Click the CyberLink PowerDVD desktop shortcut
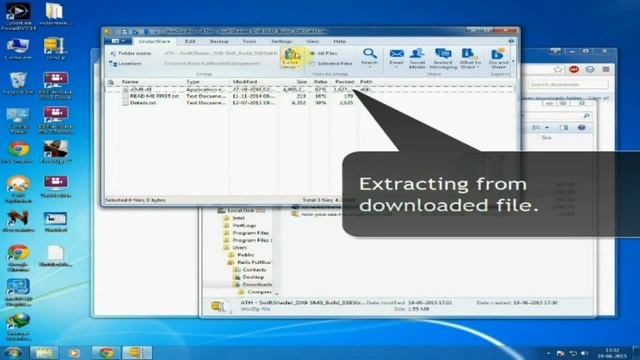Image resolution: width=640 pixels, height=360 pixels. coord(18,16)
